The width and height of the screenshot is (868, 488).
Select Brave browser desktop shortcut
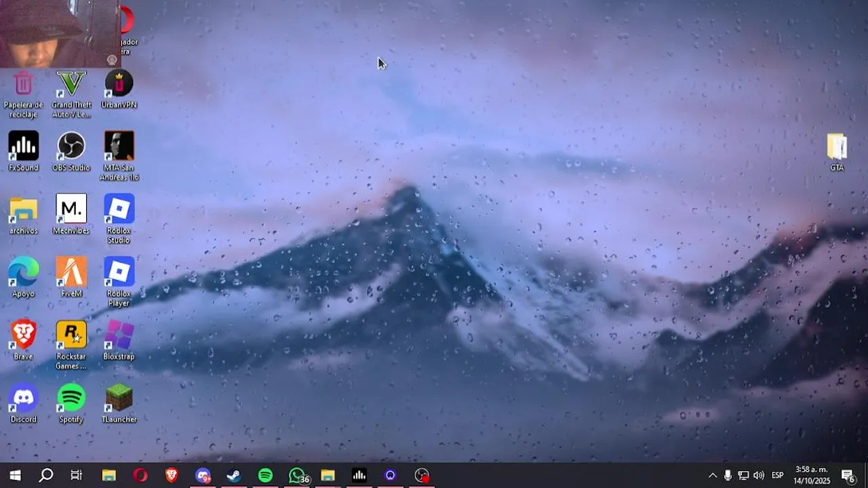(23, 340)
